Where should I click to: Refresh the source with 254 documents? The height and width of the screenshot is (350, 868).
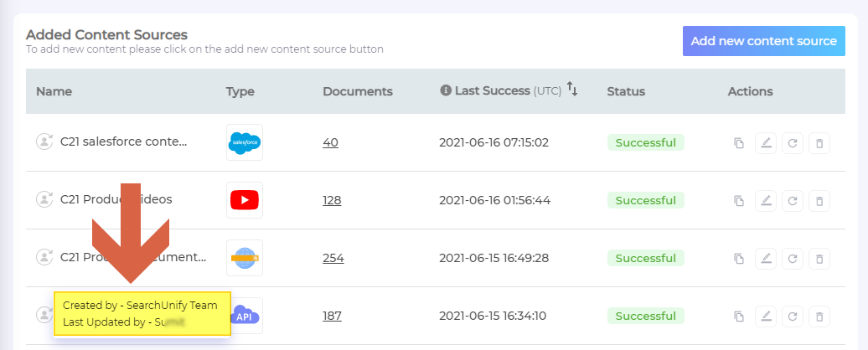(792, 258)
